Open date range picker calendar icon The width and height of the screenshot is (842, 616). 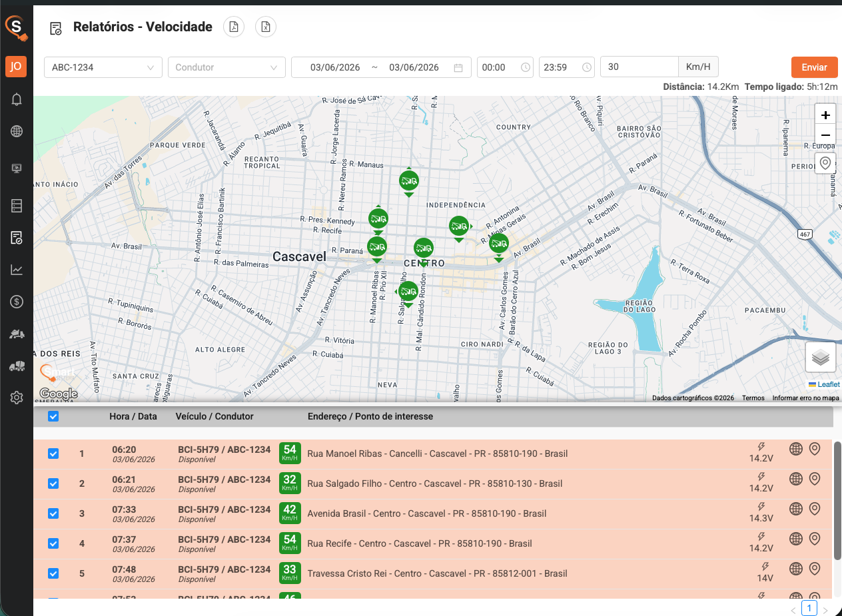[x=458, y=67]
